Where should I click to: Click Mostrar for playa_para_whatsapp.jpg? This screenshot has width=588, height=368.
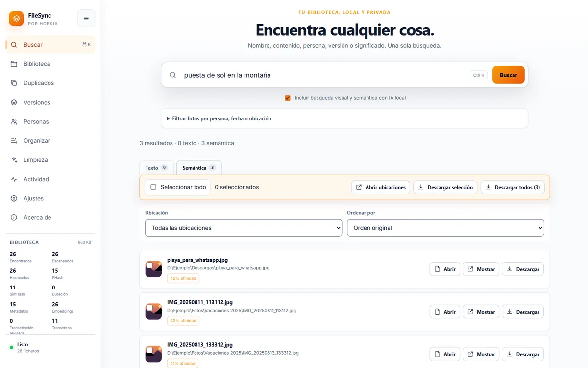tap(481, 269)
